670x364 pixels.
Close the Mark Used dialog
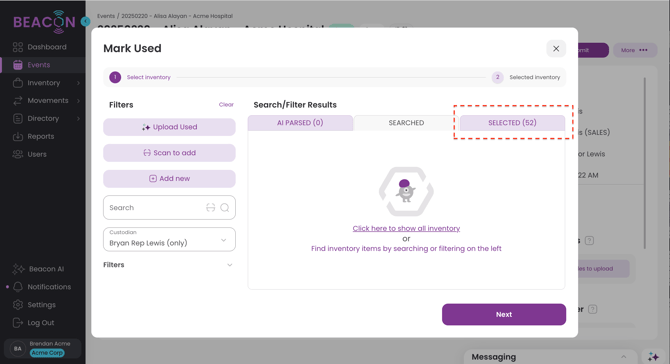pos(556,49)
